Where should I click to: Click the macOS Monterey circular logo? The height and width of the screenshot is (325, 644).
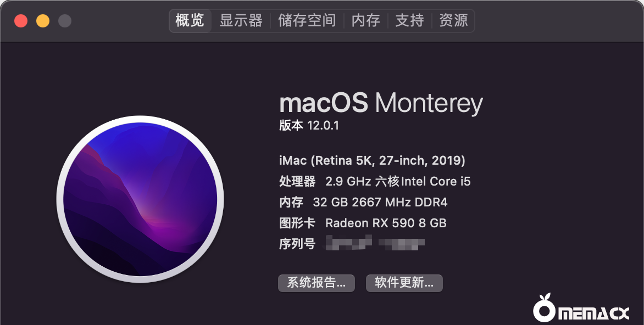tap(140, 199)
